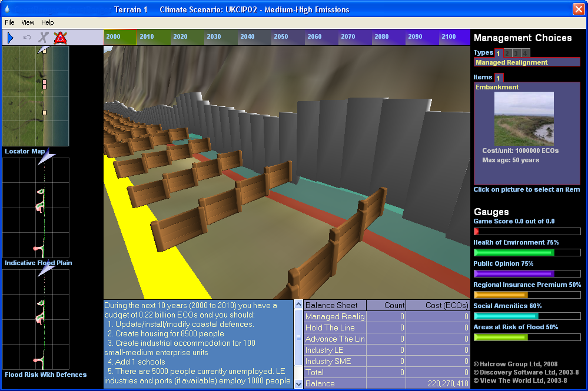Select the Embankment item picture

coord(523,118)
